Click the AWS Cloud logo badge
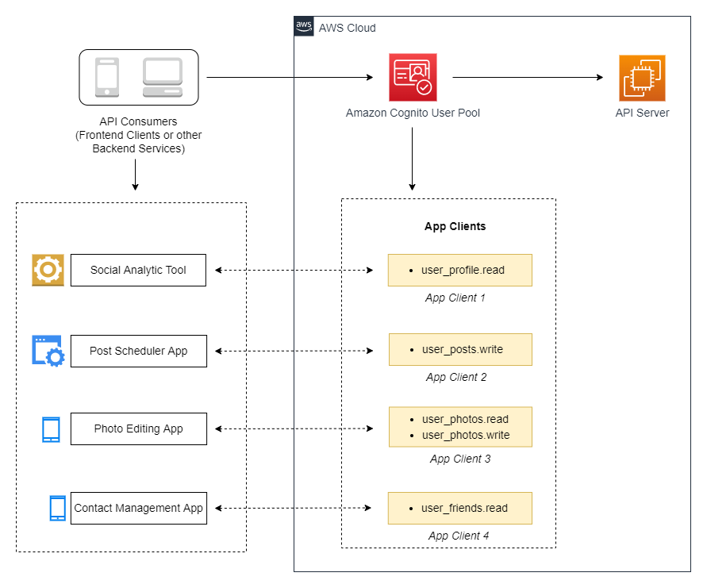The width and height of the screenshot is (707, 588). [303, 25]
